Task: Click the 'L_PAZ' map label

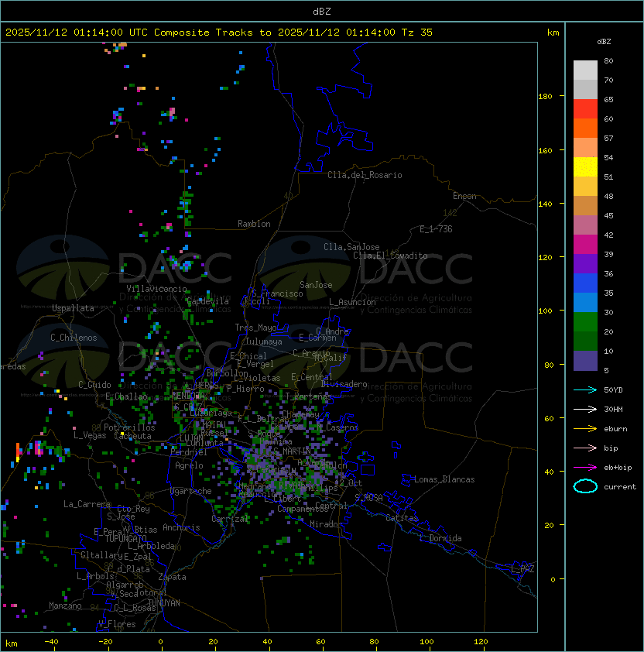Action: pos(522,569)
